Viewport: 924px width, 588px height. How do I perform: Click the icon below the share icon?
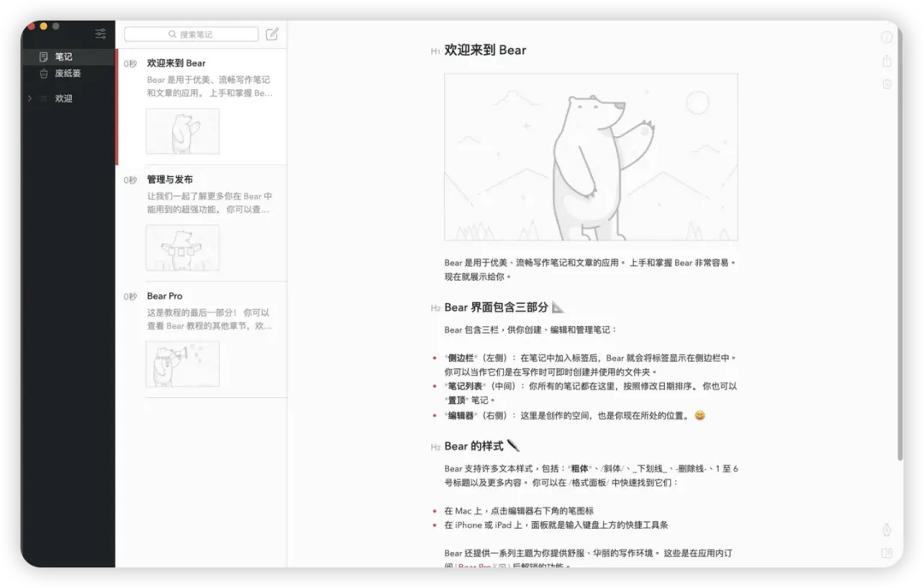(x=886, y=84)
